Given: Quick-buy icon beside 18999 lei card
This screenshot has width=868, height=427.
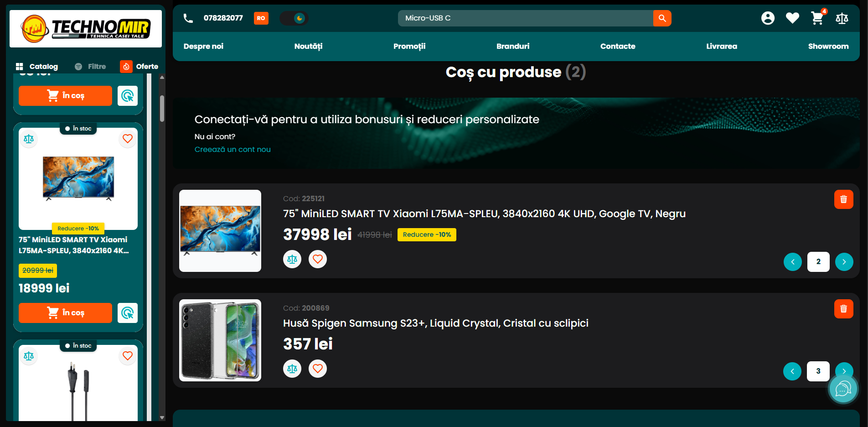Looking at the screenshot, I should pos(128,313).
